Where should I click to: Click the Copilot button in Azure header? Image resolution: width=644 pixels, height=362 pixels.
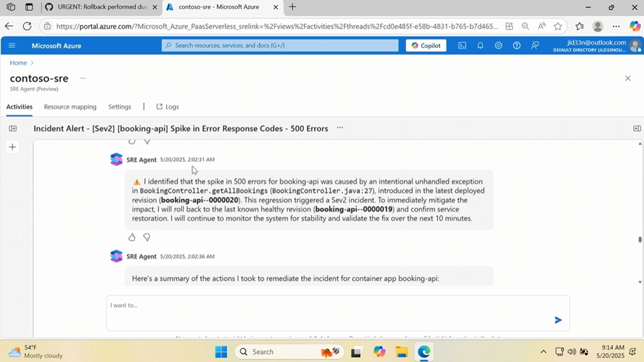pos(426,45)
